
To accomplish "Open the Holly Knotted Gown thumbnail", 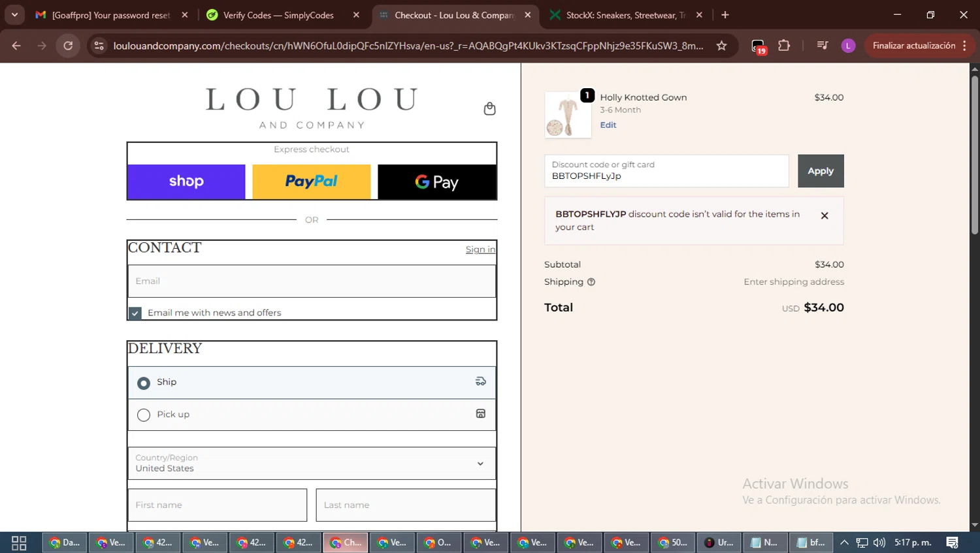I will [x=568, y=114].
